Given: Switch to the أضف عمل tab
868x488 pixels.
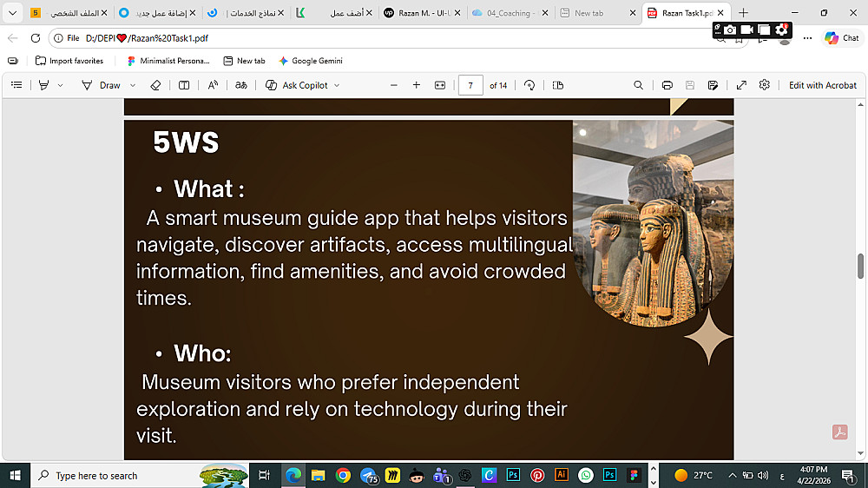Looking at the screenshot, I should [333, 13].
